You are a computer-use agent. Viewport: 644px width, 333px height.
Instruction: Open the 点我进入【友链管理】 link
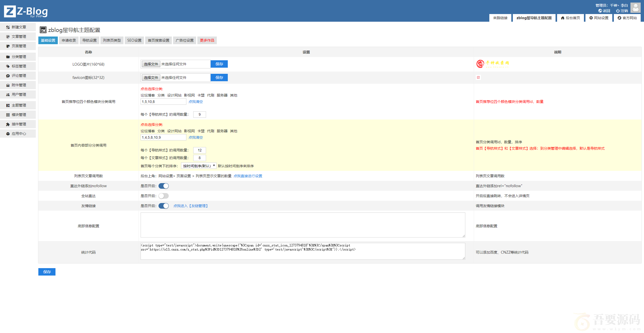tap(190, 206)
